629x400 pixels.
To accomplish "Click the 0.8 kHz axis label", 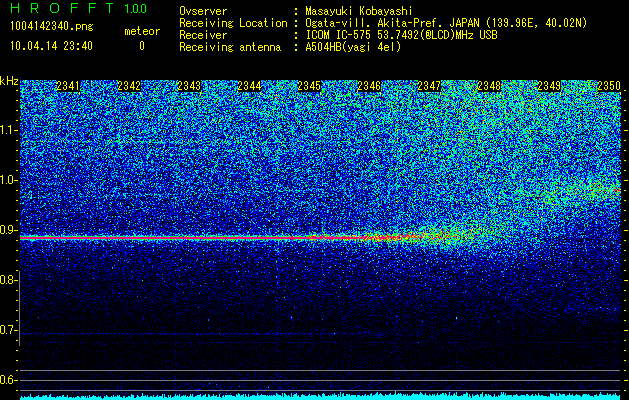I will tap(8, 280).
